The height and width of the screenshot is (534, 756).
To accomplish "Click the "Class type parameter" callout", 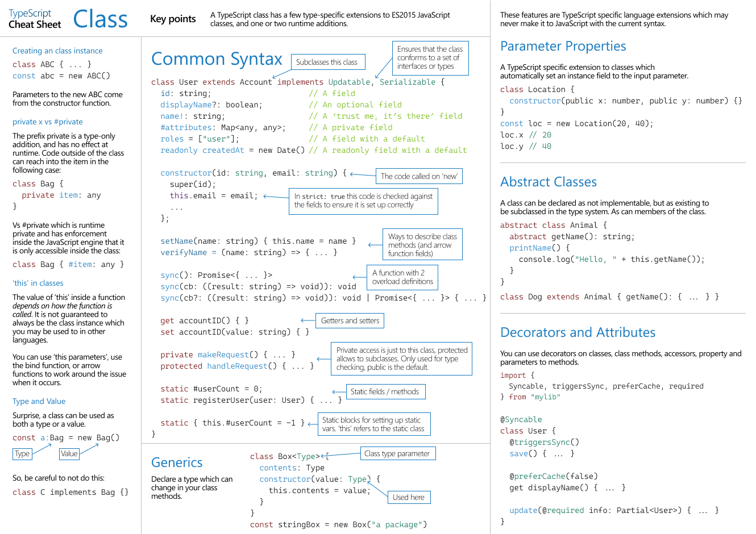I will pos(398,453).
